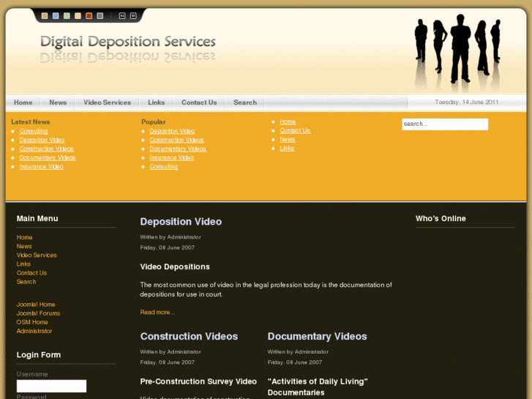Click the Digital Deposition Services logo
This screenshot has width=532, height=399.
click(127, 42)
